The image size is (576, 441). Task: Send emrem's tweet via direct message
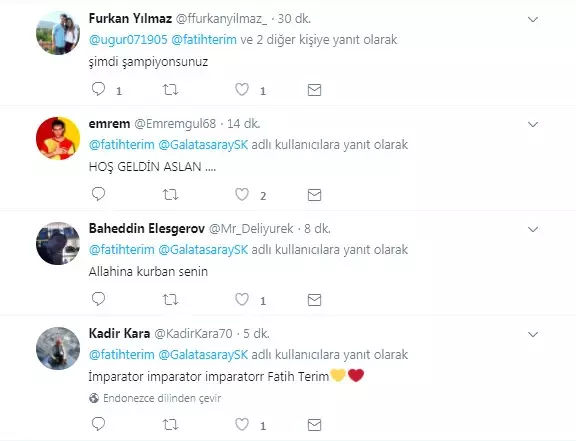pos(314,195)
